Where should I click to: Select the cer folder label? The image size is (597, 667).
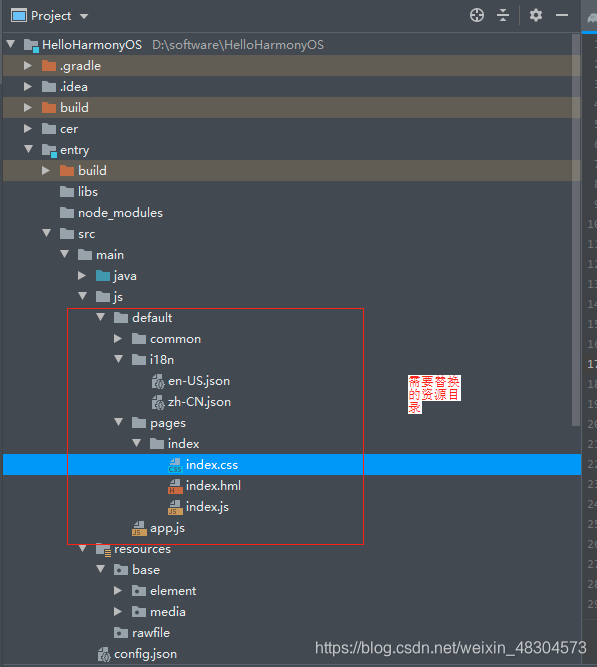click(x=69, y=129)
